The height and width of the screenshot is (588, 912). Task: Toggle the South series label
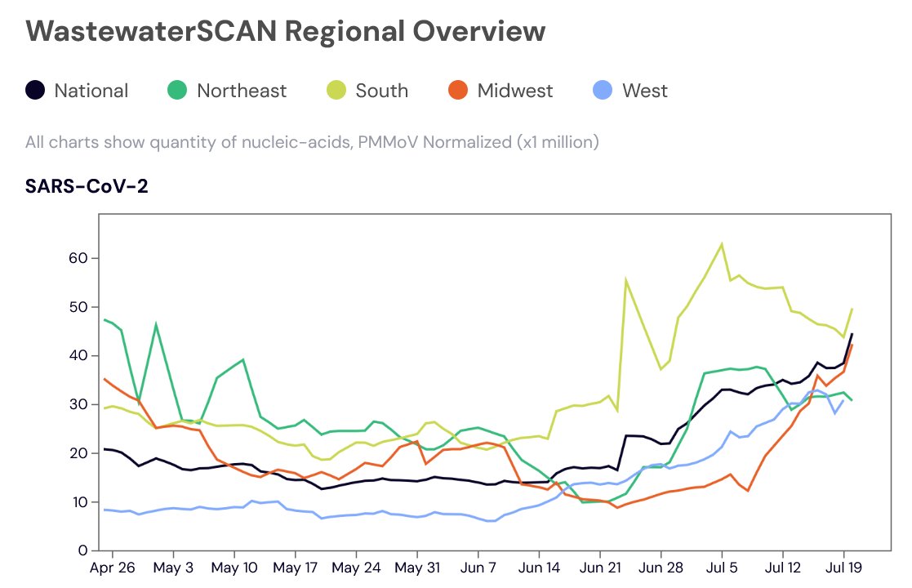pos(382,91)
